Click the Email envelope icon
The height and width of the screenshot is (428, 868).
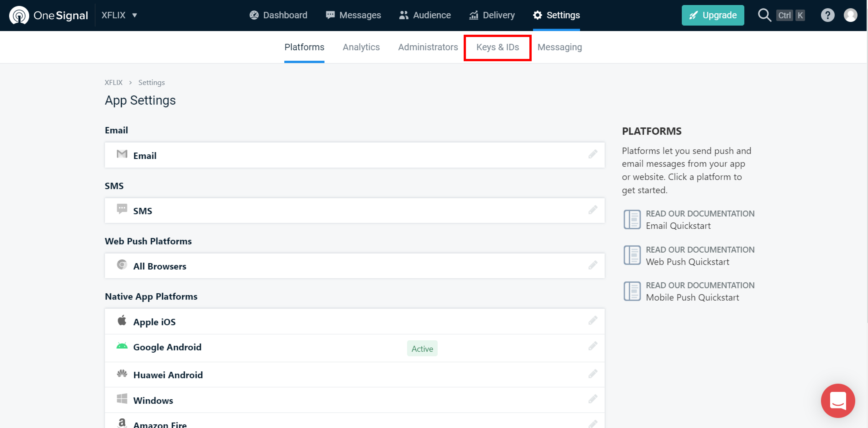pyautogui.click(x=122, y=154)
